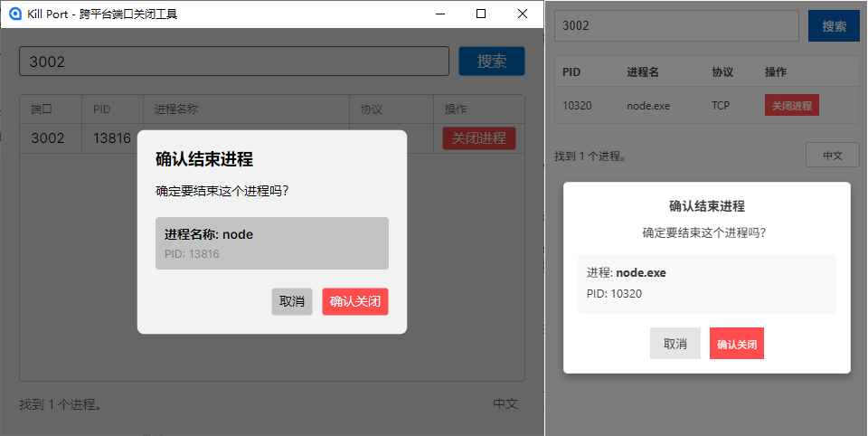Click the port input in the Kill Port window
868x436 pixels.
pos(234,62)
